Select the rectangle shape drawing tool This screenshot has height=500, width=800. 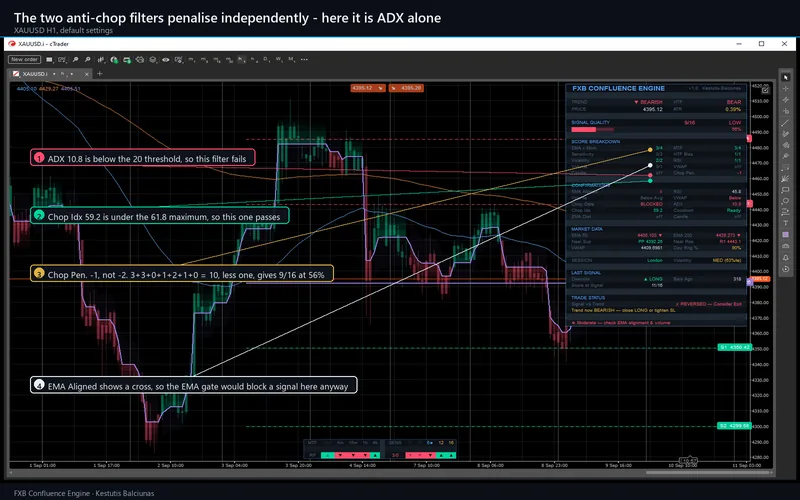785,190
